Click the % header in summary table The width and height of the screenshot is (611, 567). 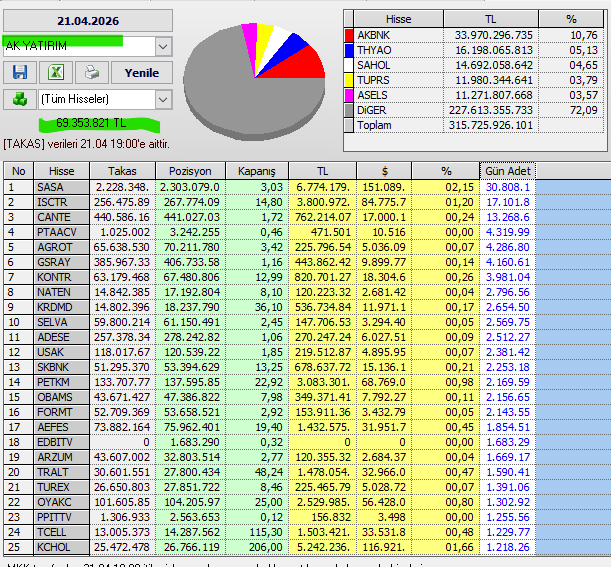[x=571, y=19]
